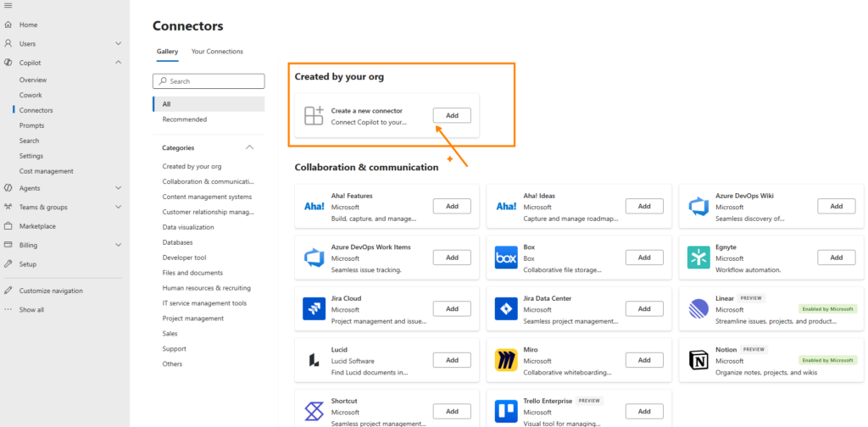Open the hamburger navigation menu

click(8, 6)
